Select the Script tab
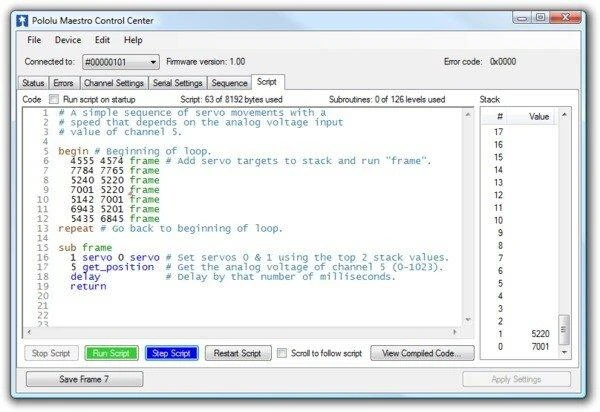Image resolution: width=600 pixels, height=412 pixels. tap(267, 82)
